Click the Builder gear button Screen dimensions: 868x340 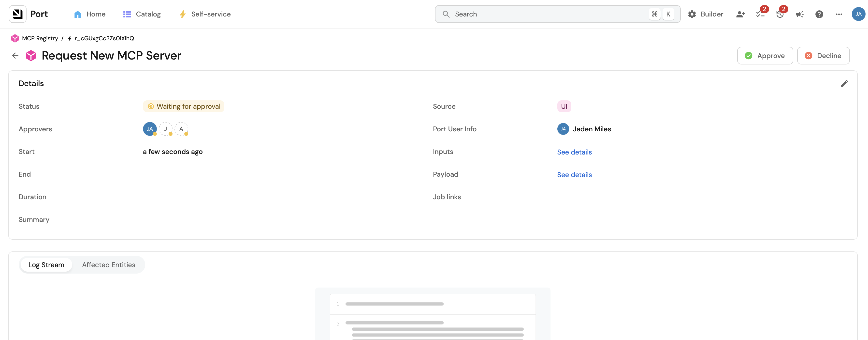[x=706, y=14]
